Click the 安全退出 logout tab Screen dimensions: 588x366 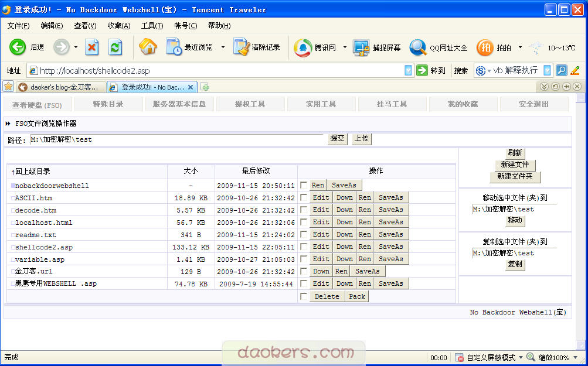(x=534, y=104)
